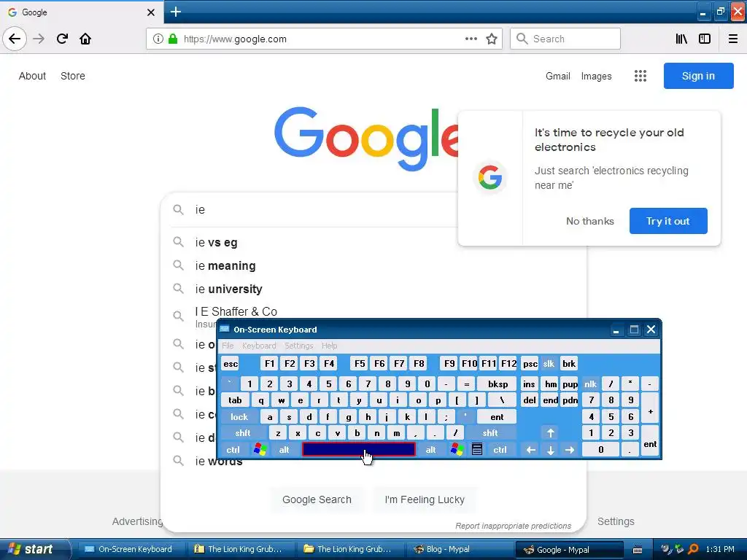Toggle right alt key on keyboard

(430, 449)
